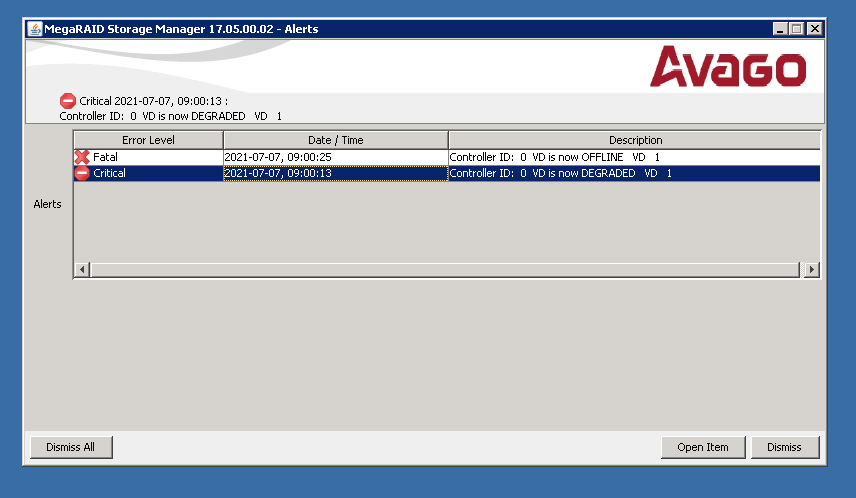
Task: Sort by Error Level column header
Action: click(148, 140)
